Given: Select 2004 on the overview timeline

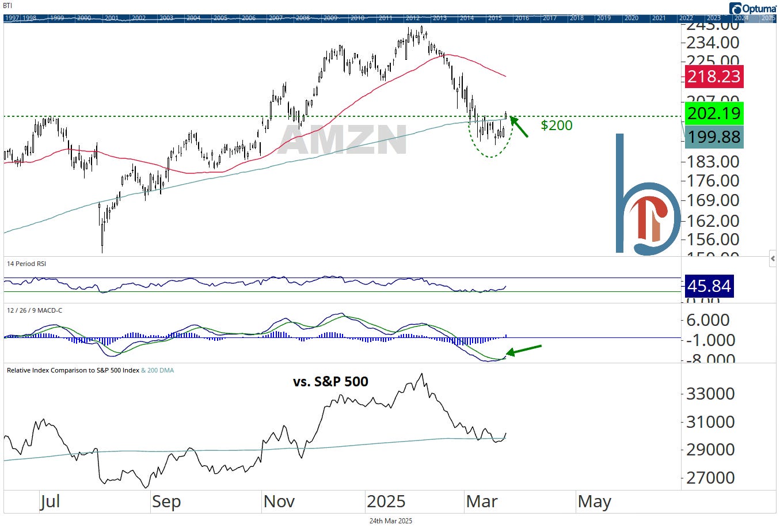Looking at the screenshot, I should click(x=193, y=18).
